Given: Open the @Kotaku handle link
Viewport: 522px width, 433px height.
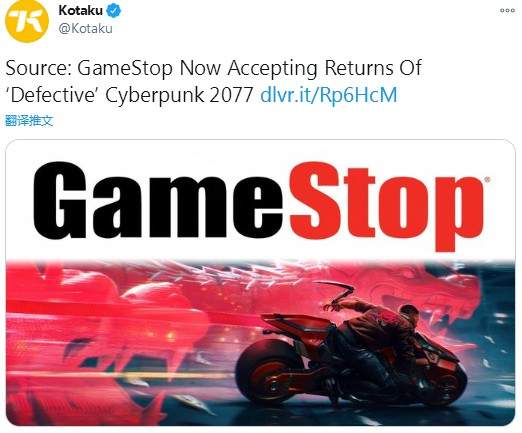Looking at the screenshot, I should pyautogui.click(x=85, y=29).
